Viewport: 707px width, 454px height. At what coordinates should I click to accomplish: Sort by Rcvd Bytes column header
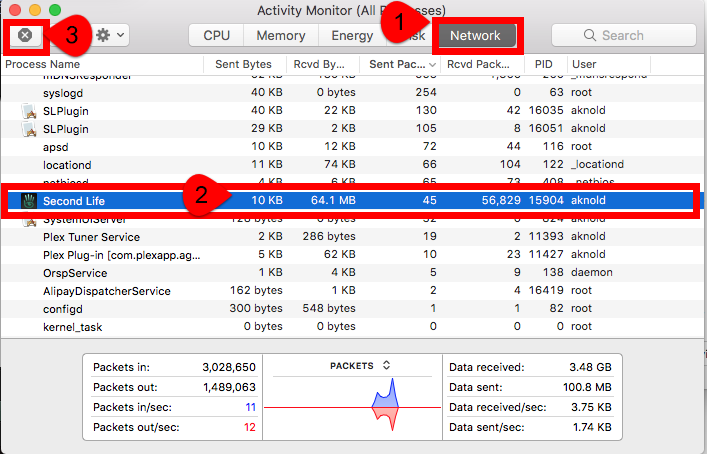coord(319,64)
